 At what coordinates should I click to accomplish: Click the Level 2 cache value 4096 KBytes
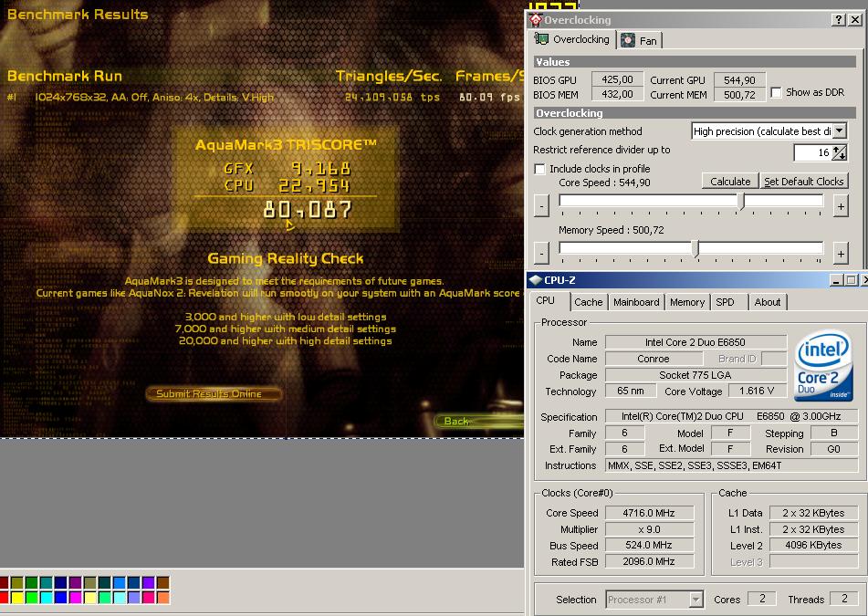click(x=814, y=545)
